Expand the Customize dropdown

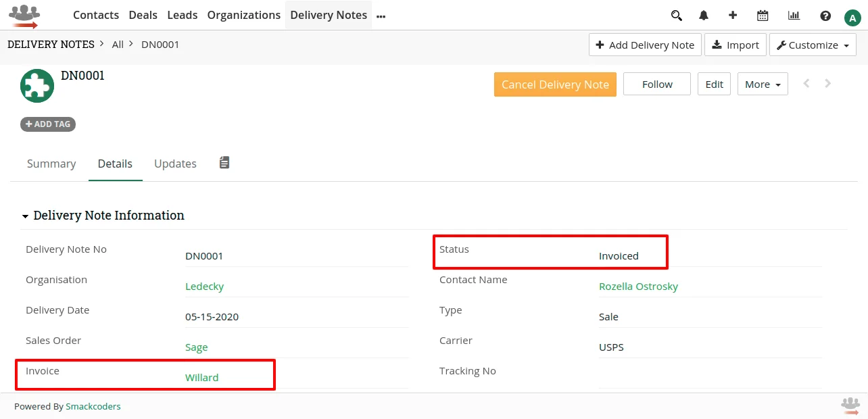pos(813,45)
